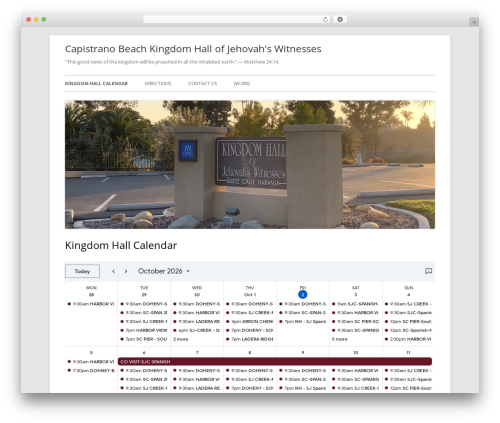The height and width of the screenshot is (423, 500).
Task: Open 9:30am SC-SPAN event on Tue 29
Action: 144,313
